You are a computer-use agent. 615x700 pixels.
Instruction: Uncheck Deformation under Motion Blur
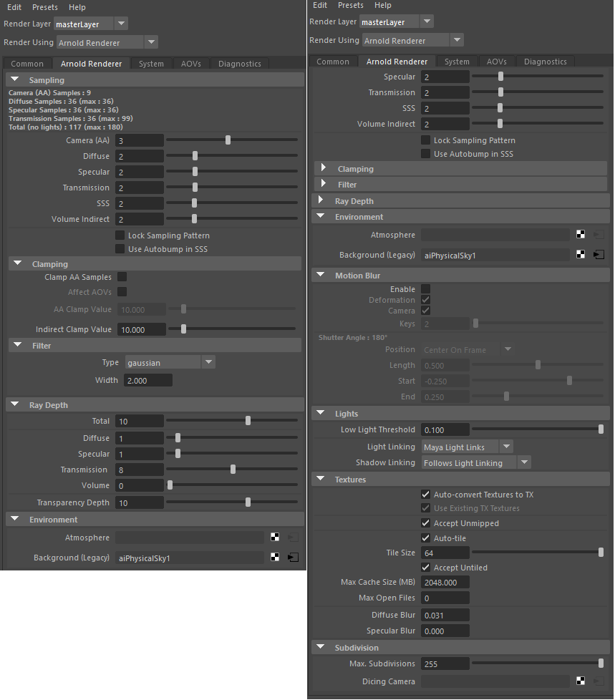coord(425,299)
